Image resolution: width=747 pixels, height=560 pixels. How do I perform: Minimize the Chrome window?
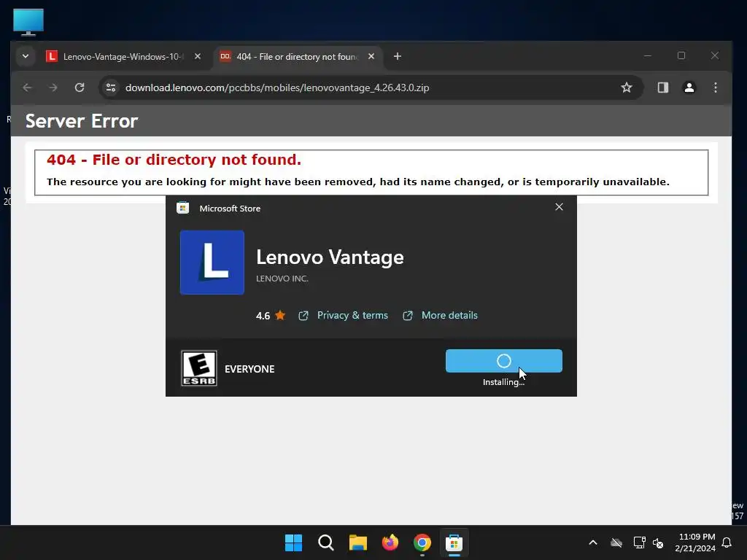pyautogui.click(x=648, y=55)
